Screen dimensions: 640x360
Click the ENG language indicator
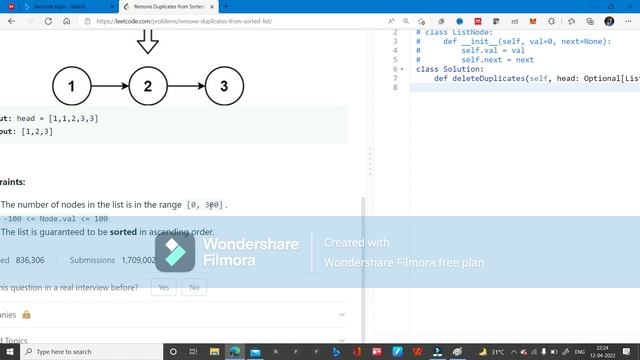tap(580, 351)
